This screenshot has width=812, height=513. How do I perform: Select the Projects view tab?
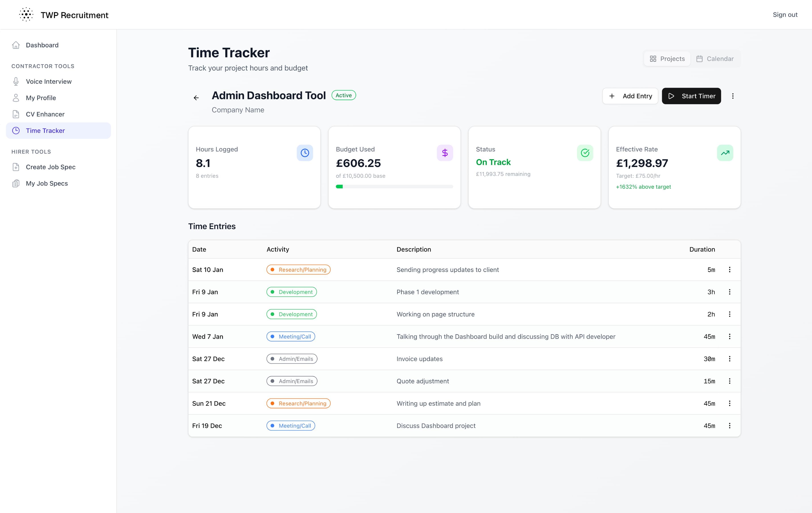pos(667,59)
